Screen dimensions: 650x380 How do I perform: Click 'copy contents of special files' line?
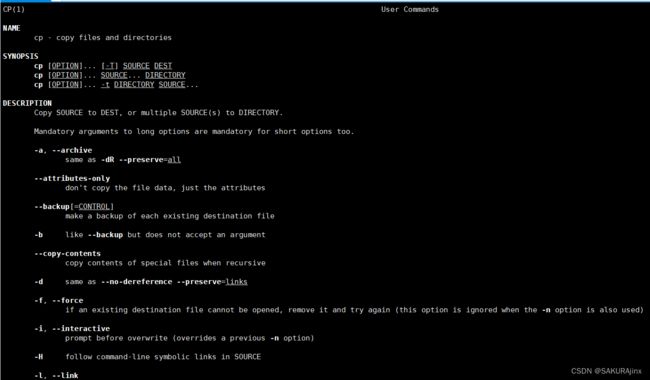pyautogui.click(x=165, y=263)
